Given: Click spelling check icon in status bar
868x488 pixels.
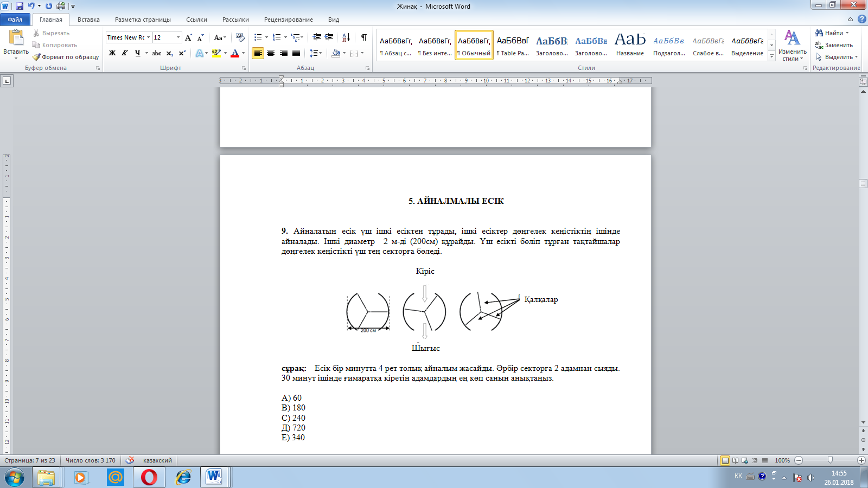Looking at the screenshot, I should (x=130, y=460).
